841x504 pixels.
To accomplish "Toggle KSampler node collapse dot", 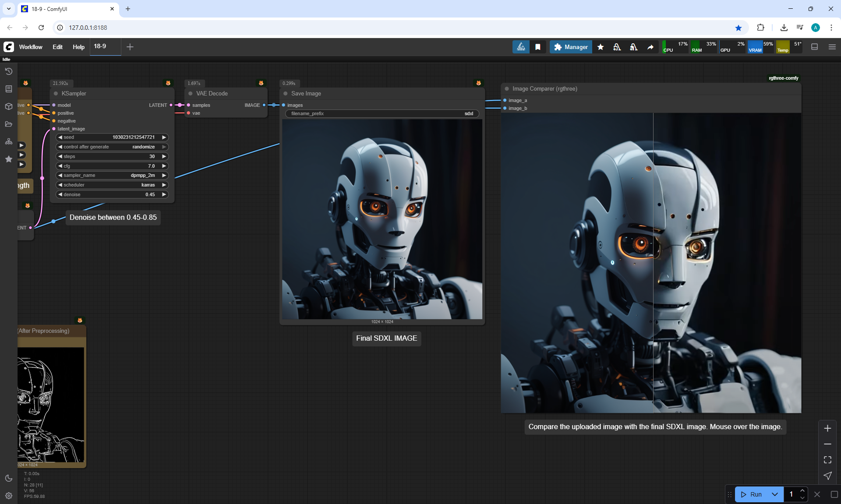I will (56, 94).
